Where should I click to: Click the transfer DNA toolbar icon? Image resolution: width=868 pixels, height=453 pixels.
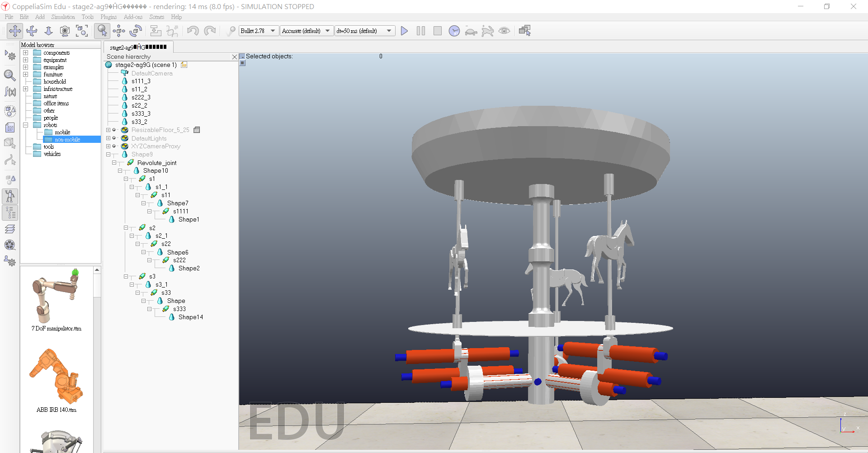(172, 31)
